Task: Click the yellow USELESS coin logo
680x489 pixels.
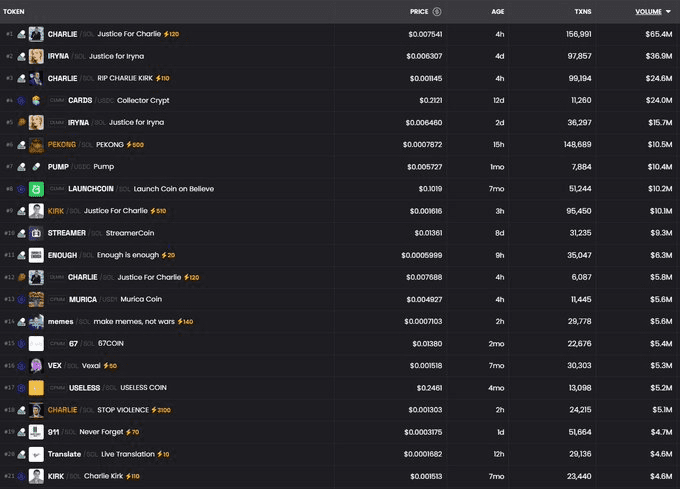Action: (36, 388)
